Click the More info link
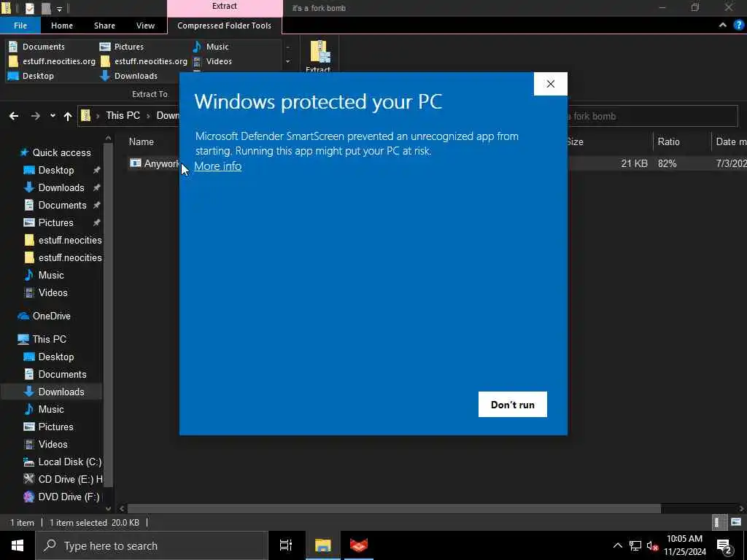The height and width of the screenshot is (560, 747). point(217,166)
